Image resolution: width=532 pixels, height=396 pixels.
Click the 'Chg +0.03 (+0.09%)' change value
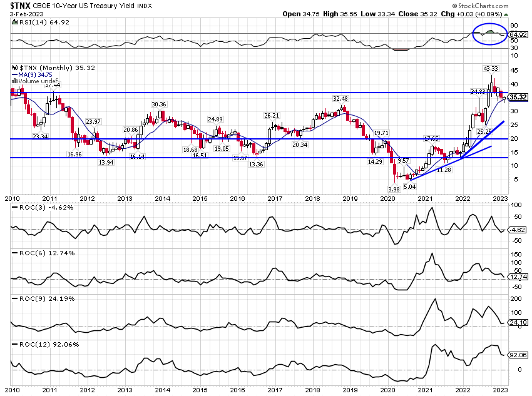(x=471, y=14)
